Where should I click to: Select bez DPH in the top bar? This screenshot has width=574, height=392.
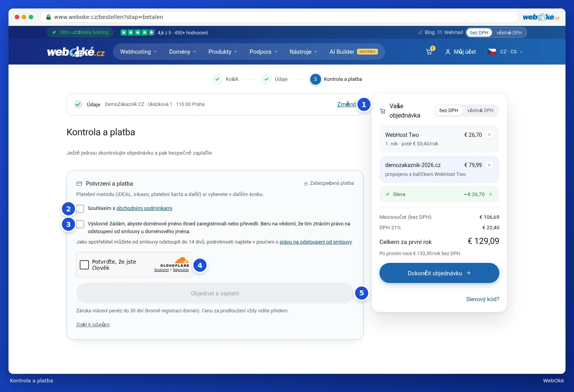[479, 33]
